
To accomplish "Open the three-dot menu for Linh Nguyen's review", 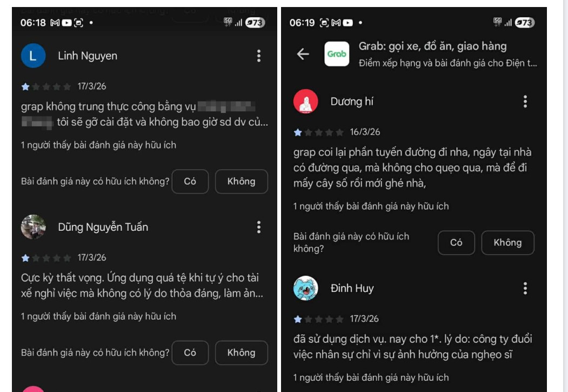I will coord(259,56).
